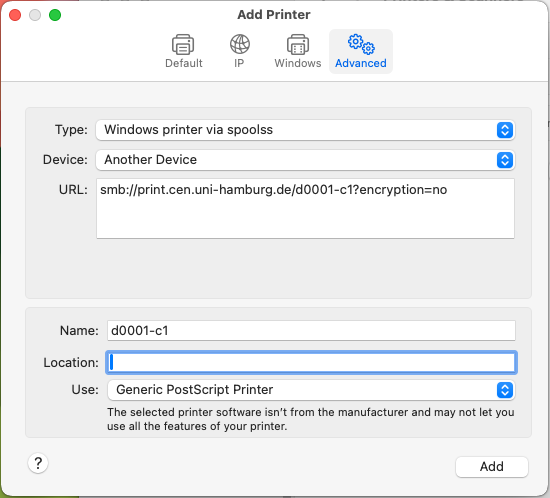The width and height of the screenshot is (550, 498).
Task: Click the Default tab label
Action: click(x=184, y=63)
